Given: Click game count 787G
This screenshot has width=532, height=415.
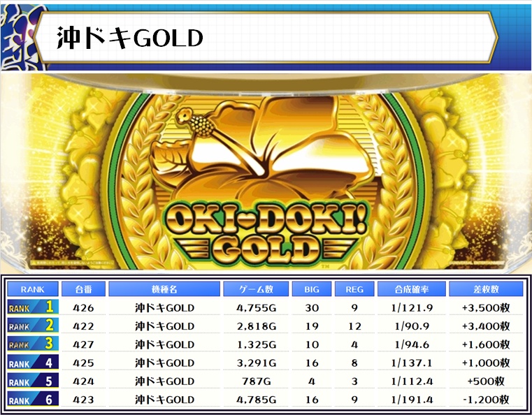Looking at the screenshot, I should (257, 381).
